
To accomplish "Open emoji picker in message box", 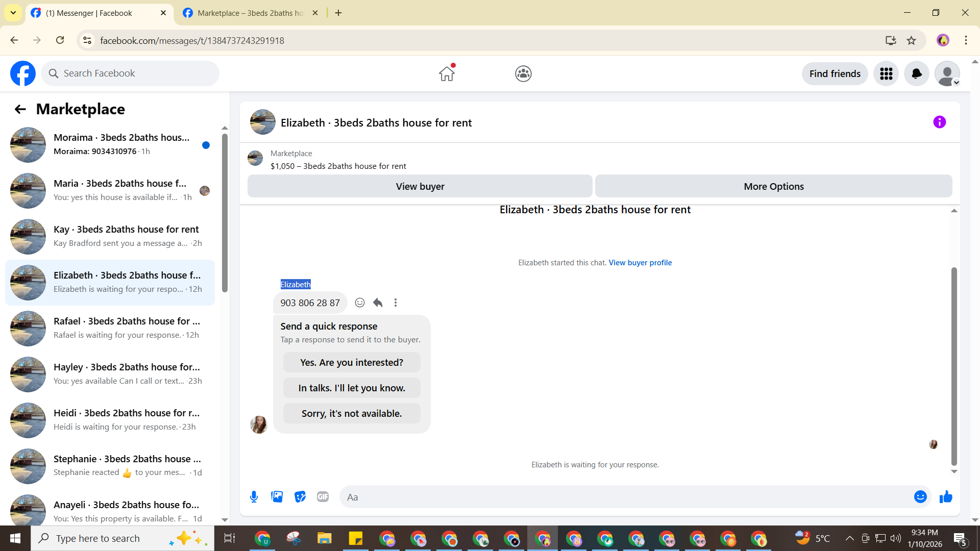I will point(920,497).
